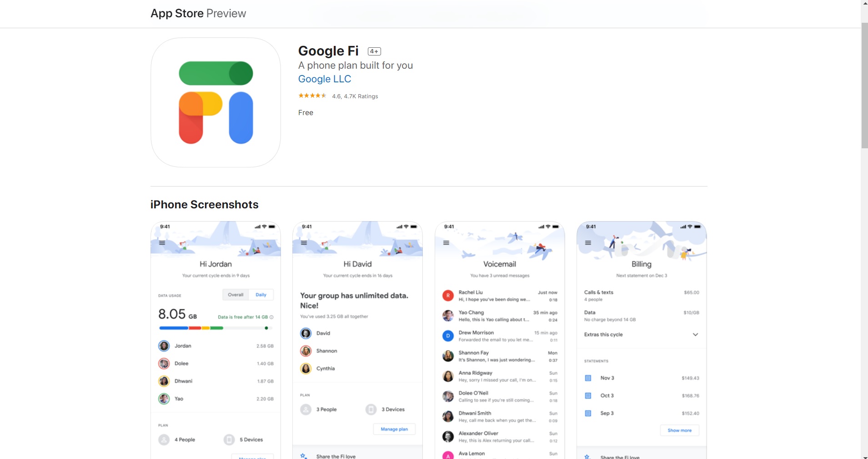
Task: Click the Google Fi app icon
Action: point(216,102)
